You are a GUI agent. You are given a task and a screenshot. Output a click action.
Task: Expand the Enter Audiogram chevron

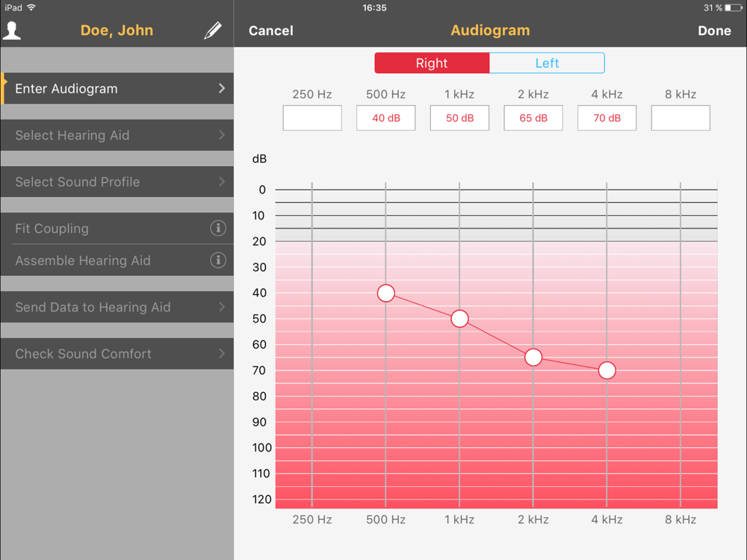222,88
